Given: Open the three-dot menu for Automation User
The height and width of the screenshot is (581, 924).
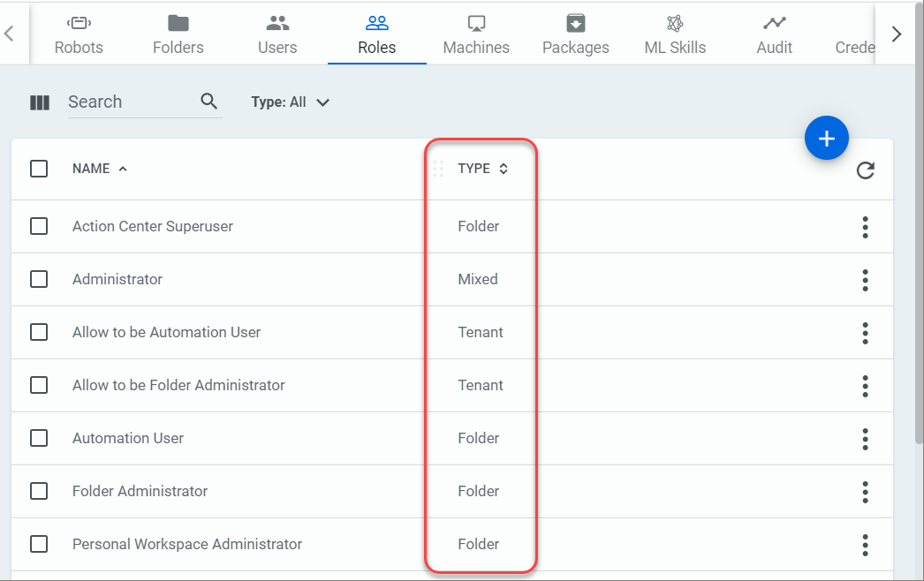Looking at the screenshot, I should tap(865, 439).
